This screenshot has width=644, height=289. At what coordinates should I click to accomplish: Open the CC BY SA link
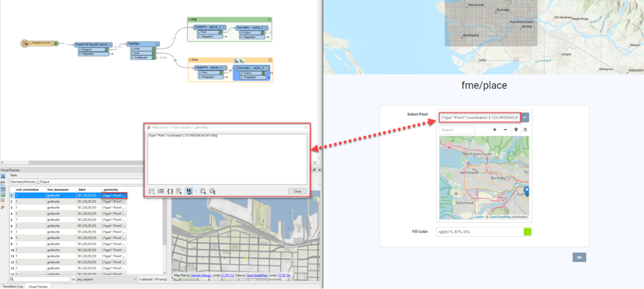[x=284, y=275]
